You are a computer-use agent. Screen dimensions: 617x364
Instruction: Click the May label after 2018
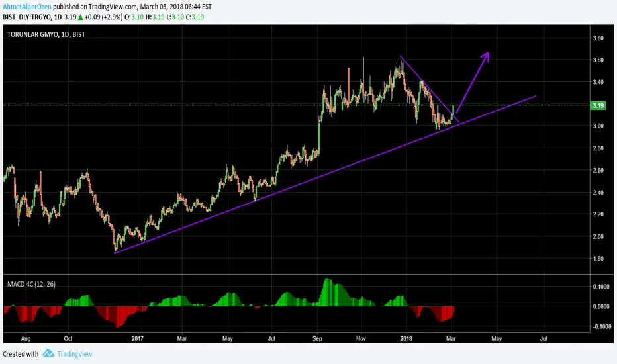click(x=497, y=338)
